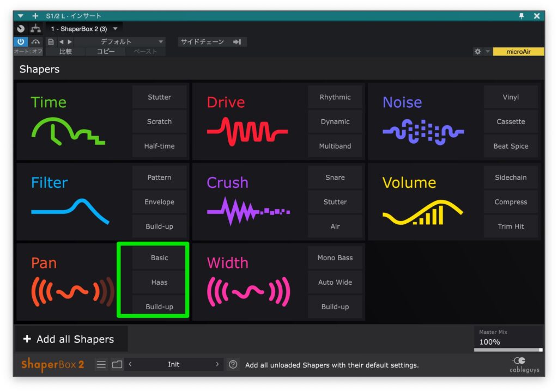Open the preset folder browser icon
Screen dimensions: 558x392
coord(117,365)
